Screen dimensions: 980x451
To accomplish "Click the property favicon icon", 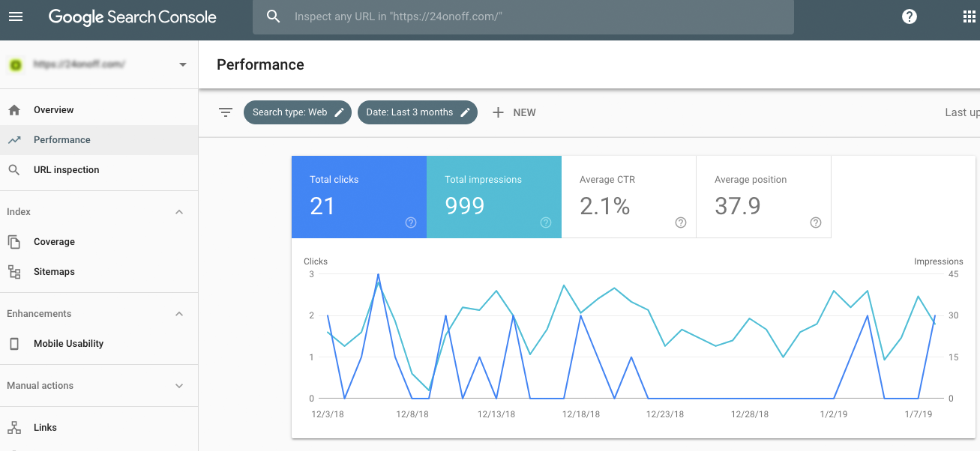I will point(15,65).
